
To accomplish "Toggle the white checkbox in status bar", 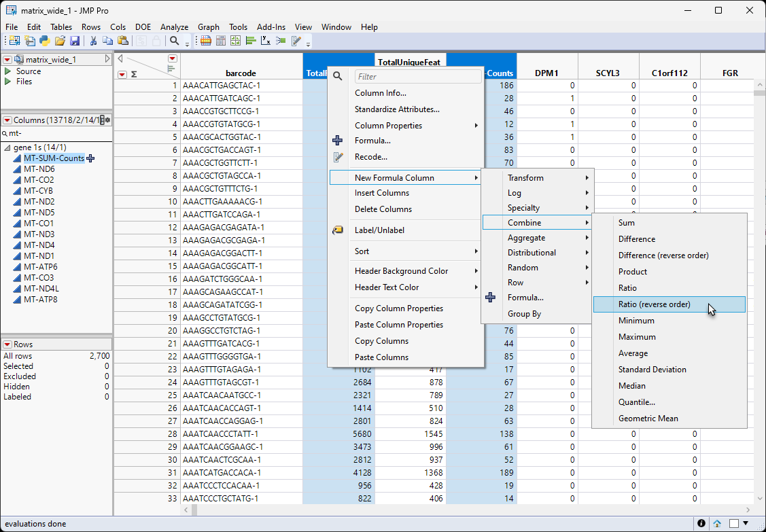I will [x=734, y=523].
